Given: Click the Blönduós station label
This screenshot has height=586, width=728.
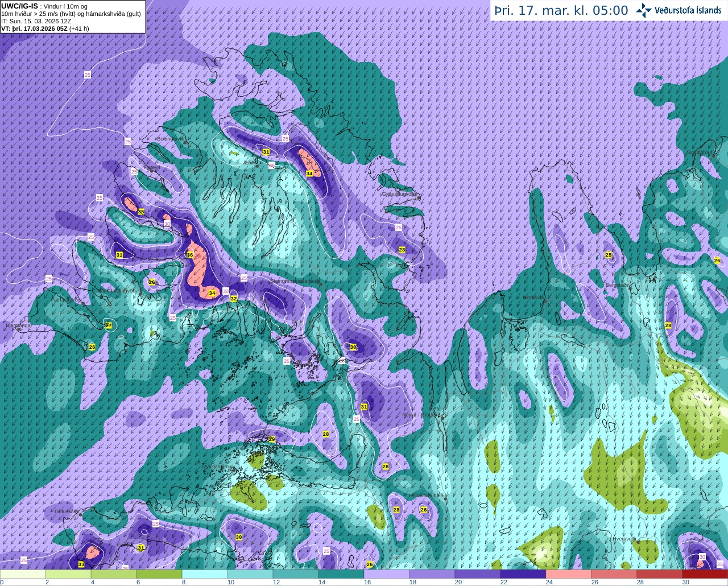Looking at the screenshot, I should 535,297.
